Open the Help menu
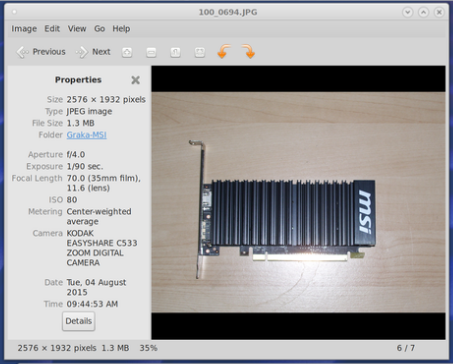Viewport: 453px width, 364px height. 121,29
